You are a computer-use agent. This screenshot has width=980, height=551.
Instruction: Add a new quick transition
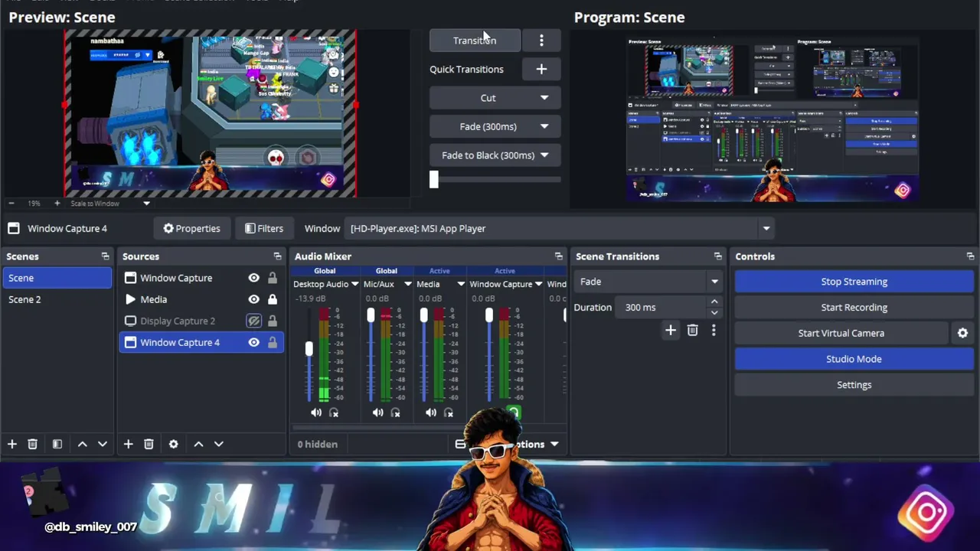tap(541, 69)
